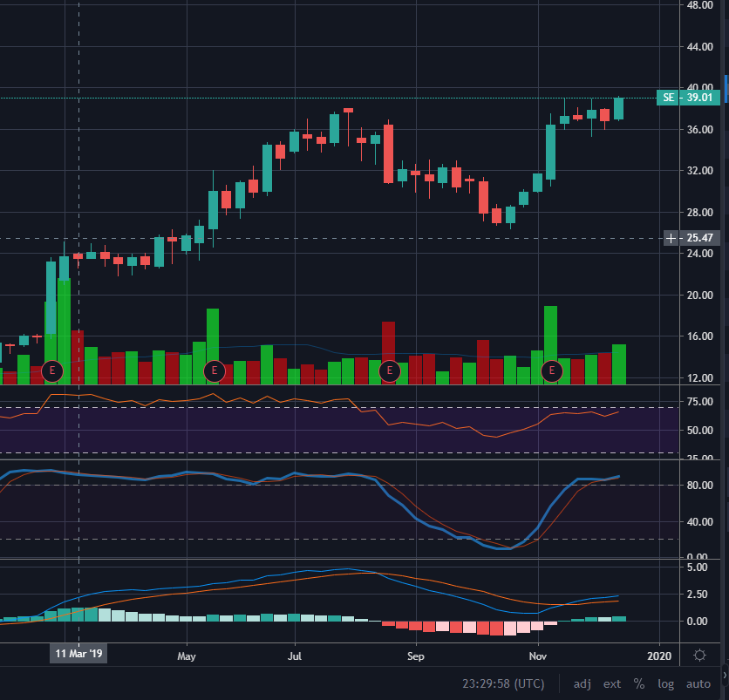The height and width of the screenshot is (700, 729).
Task: Click the 80.00 stochastic axis label
Action: [x=699, y=486]
